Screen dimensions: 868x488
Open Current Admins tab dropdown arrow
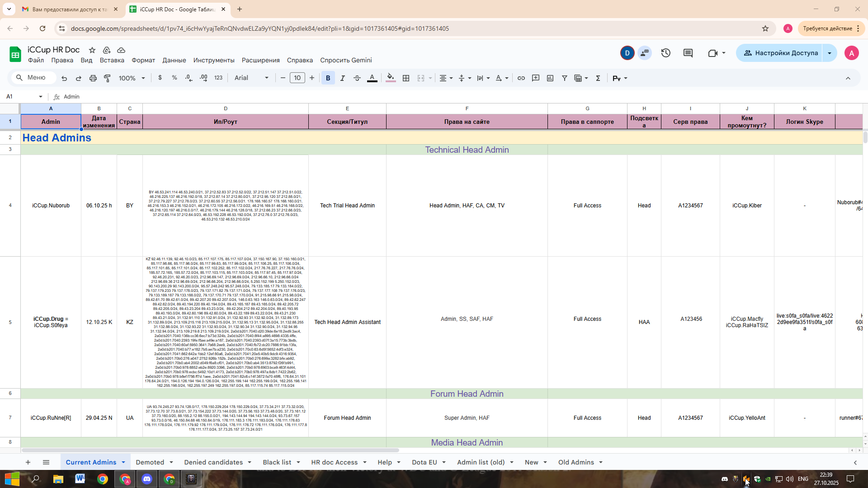tap(123, 462)
